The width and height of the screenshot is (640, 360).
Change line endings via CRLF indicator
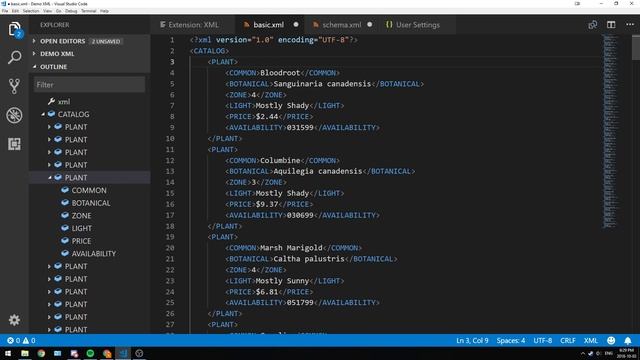568,340
